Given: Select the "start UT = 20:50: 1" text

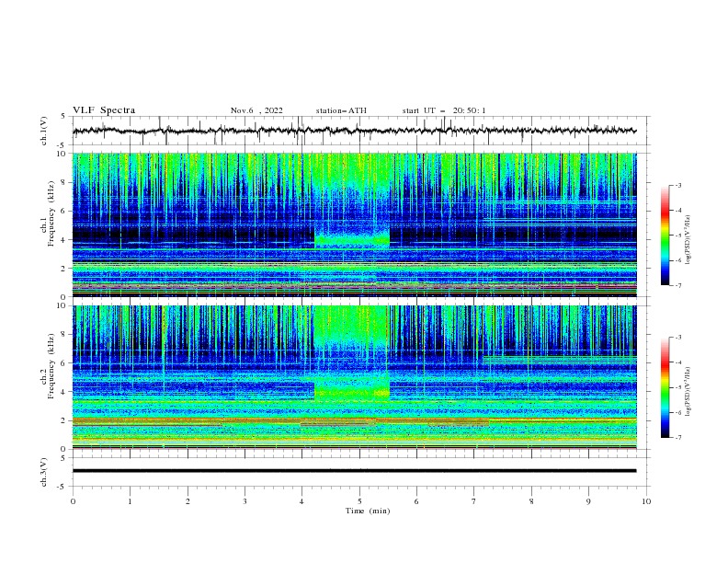Looking at the screenshot, I should click(x=444, y=110).
